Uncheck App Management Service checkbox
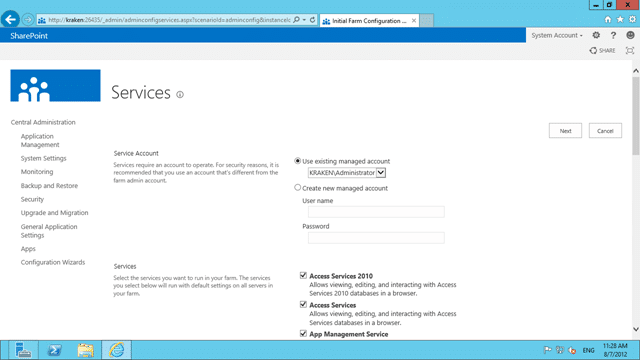This screenshot has height=360, width=640. coord(303,333)
